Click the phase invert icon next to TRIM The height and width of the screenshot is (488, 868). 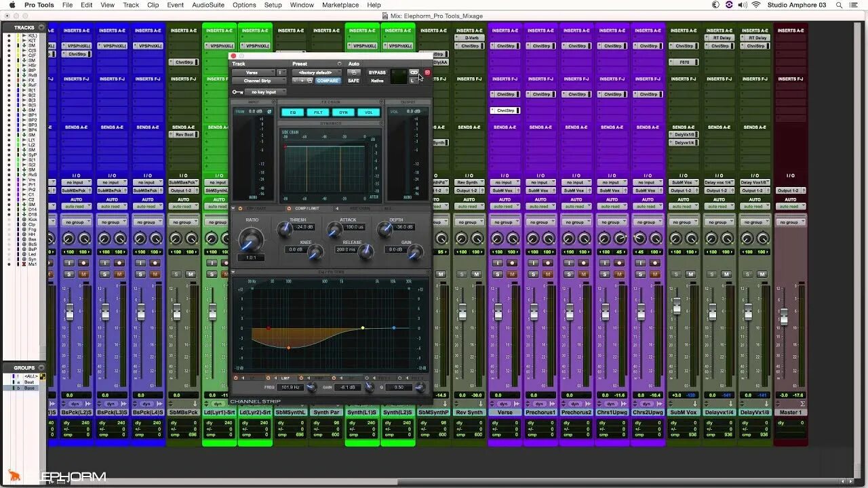[x=269, y=111]
